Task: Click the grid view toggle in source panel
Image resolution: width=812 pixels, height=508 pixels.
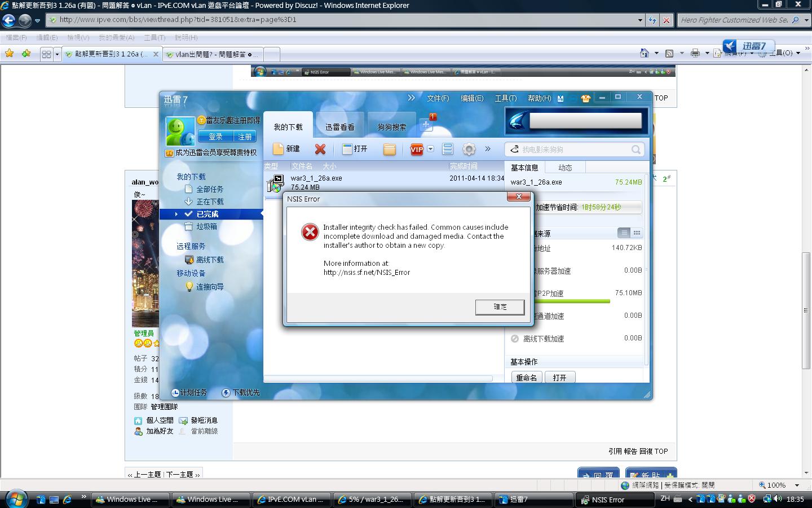Action: (x=637, y=233)
